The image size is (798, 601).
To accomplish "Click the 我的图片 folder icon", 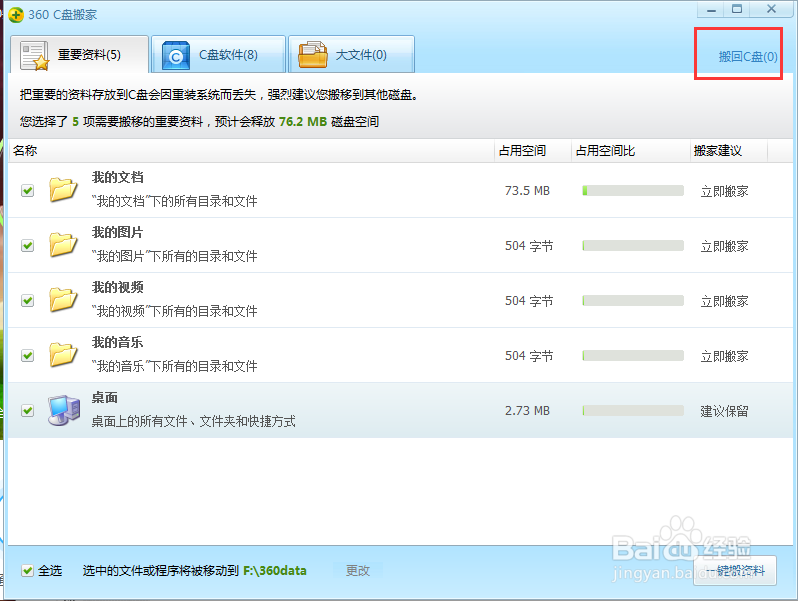I will tap(63, 245).
